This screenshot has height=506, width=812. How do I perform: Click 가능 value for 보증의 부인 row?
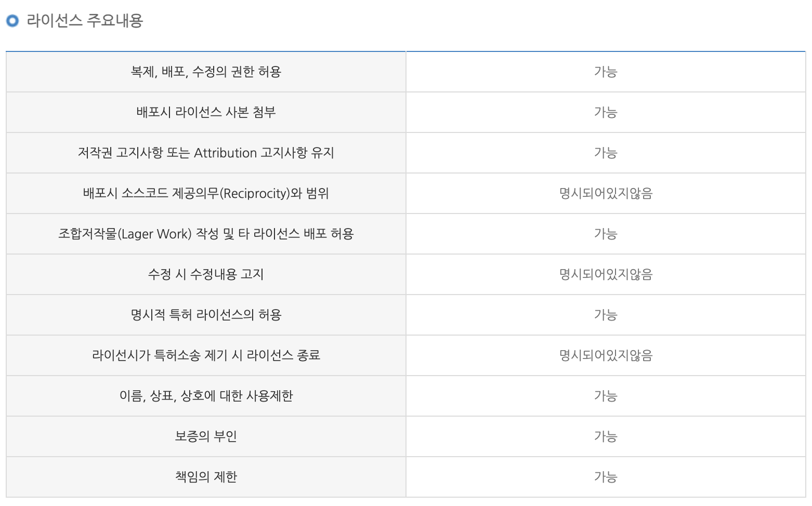pos(606,436)
